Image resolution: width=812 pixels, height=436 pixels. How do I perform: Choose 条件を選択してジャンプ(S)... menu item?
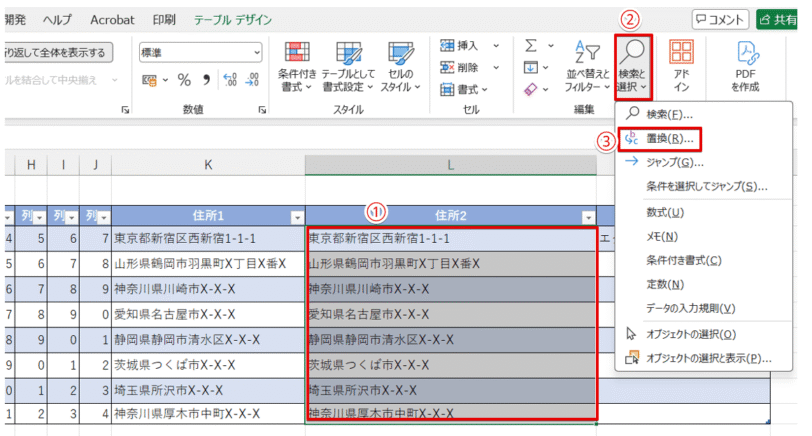coord(703,186)
